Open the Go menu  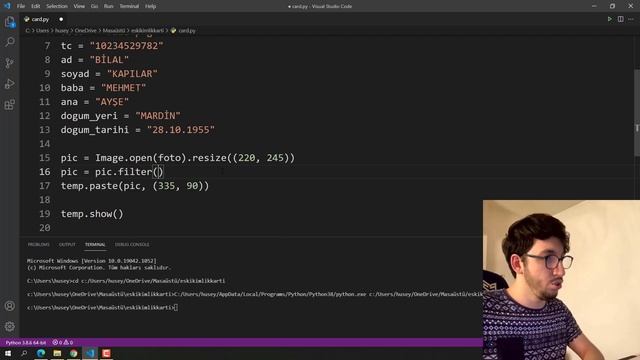94,6
